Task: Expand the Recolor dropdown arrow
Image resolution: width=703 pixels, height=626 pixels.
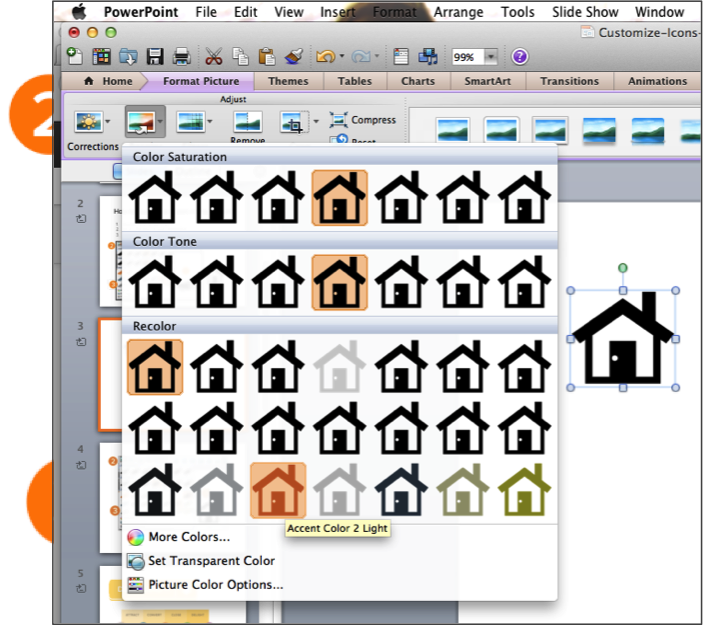Action: [161, 122]
